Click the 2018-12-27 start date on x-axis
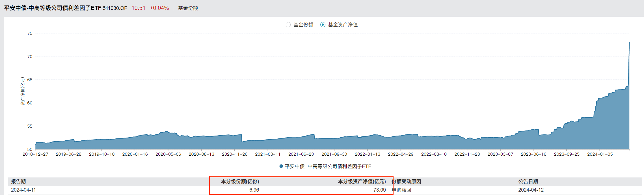 (x=35, y=154)
